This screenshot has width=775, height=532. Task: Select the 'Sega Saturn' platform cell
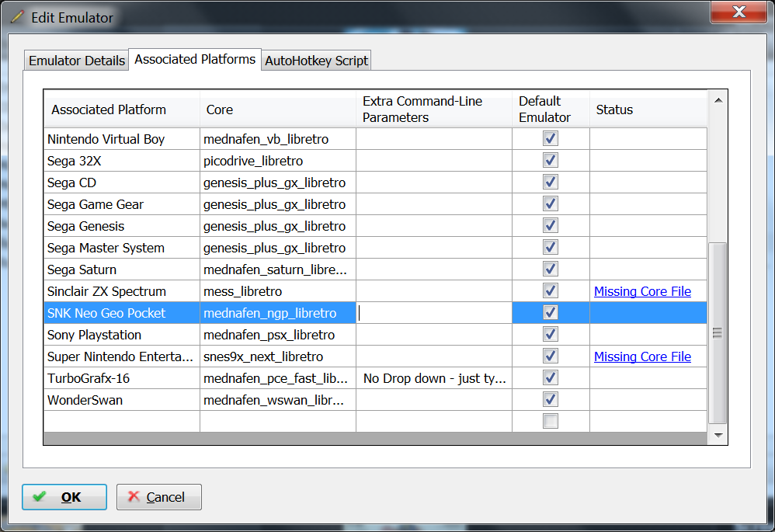coord(122,269)
